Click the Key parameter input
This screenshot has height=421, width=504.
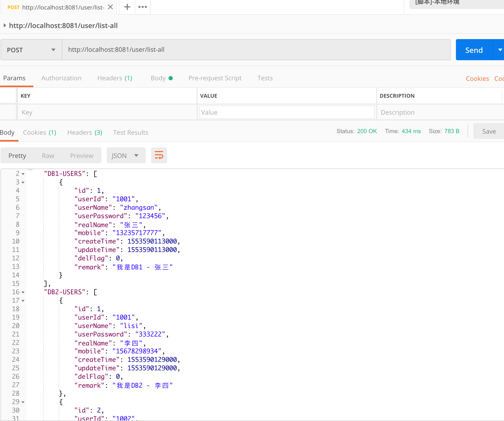click(107, 112)
